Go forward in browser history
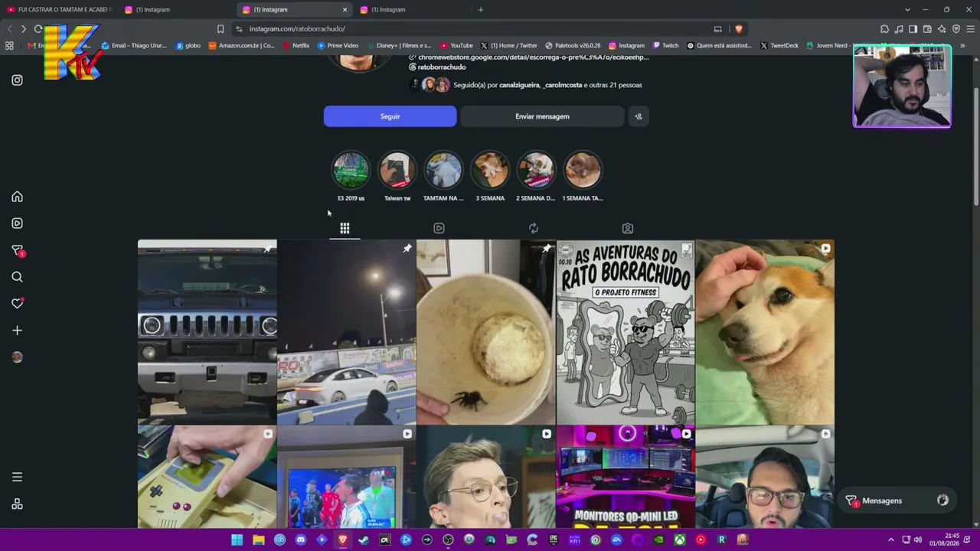The image size is (980, 551). click(x=23, y=29)
